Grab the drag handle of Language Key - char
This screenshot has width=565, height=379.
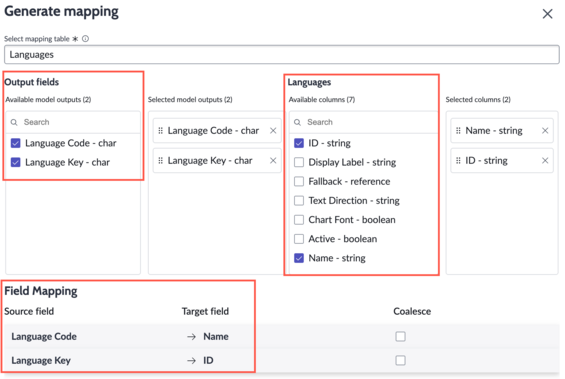click(160, 160)
